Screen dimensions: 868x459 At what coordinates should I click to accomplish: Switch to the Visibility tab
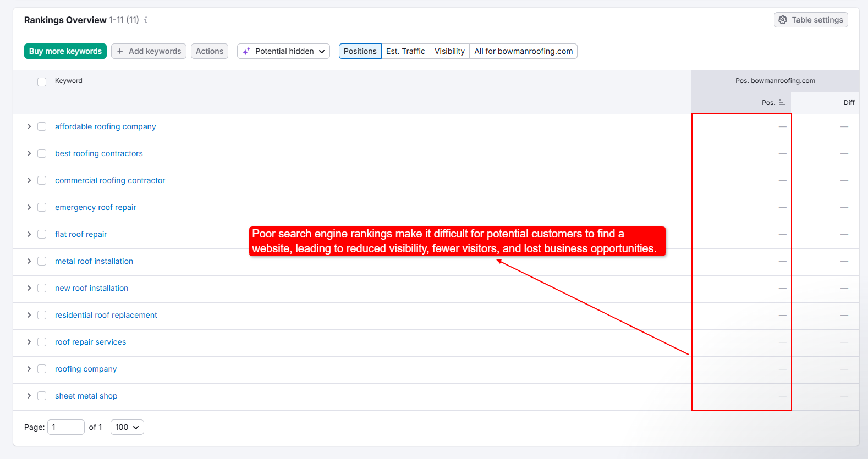pos(449,51)
